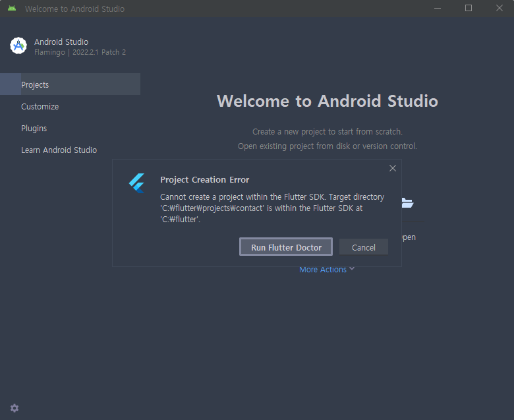This screenshot has width=514, height=420.
Task: Click the Flutter logo in error dialog
Action: pos(137,183)
